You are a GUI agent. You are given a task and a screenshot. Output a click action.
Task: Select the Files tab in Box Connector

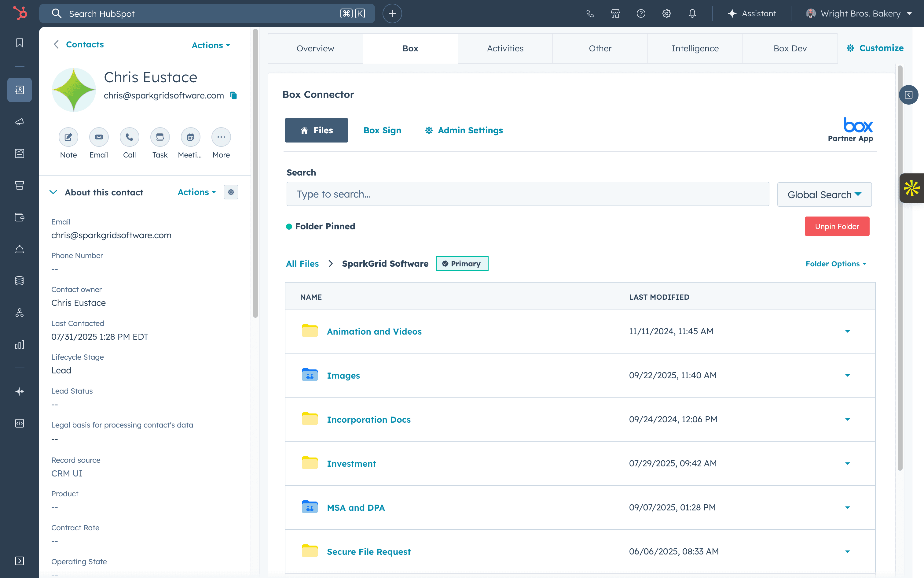pos(317,130)
